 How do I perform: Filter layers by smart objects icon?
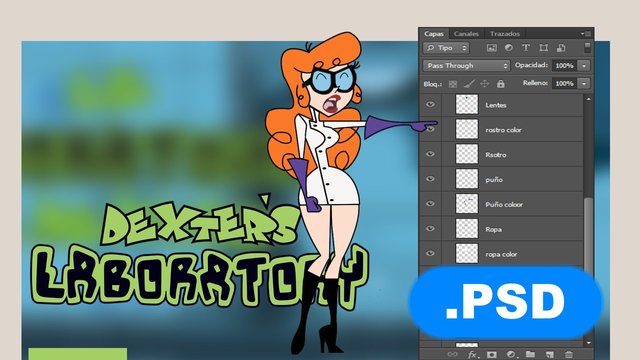[x=561, y=48]
